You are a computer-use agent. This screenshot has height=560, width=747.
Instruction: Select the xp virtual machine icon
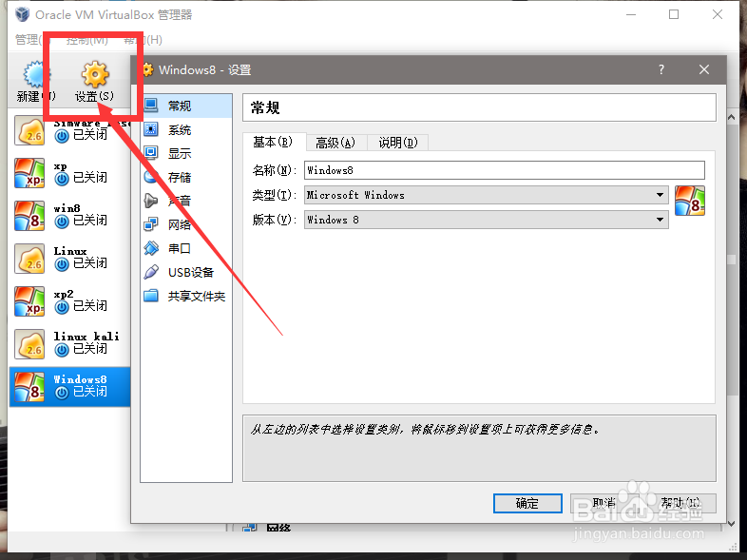coord(29,173)
